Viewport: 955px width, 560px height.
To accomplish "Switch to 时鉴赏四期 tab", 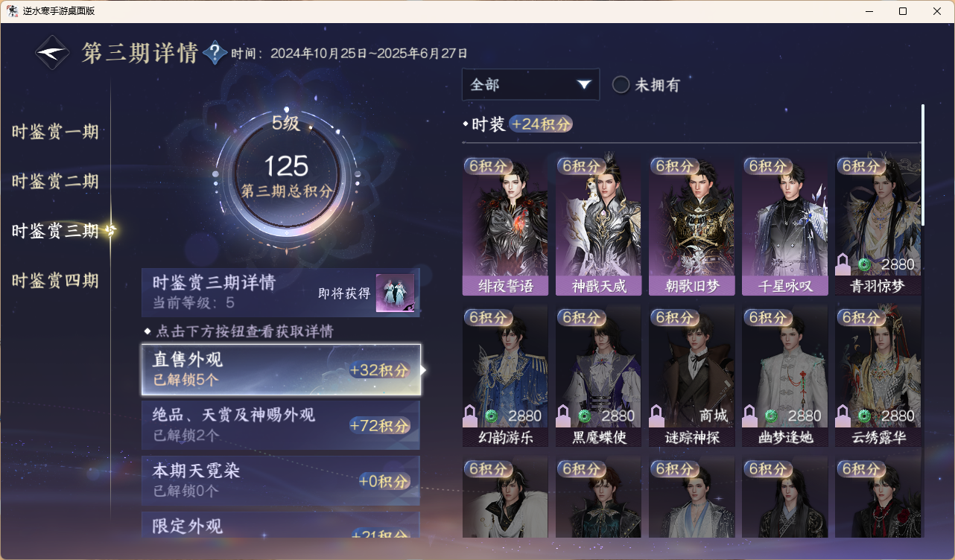I will coord(55,281).
